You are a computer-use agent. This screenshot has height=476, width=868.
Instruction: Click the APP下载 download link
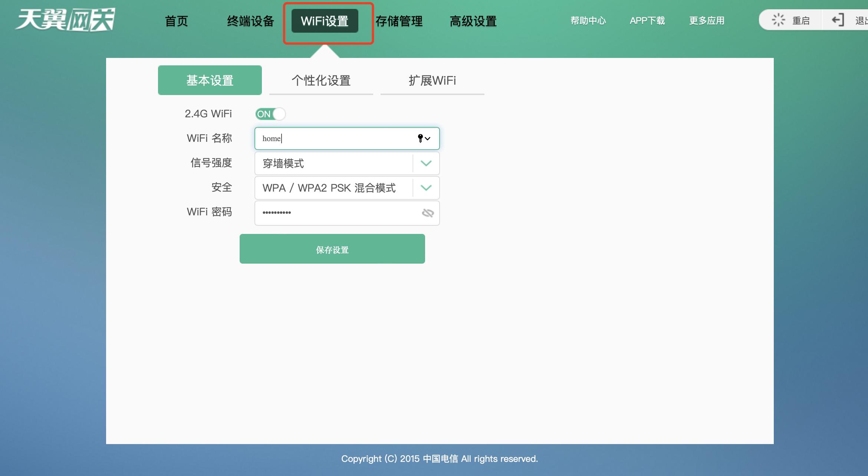click(x=647, y=20)
